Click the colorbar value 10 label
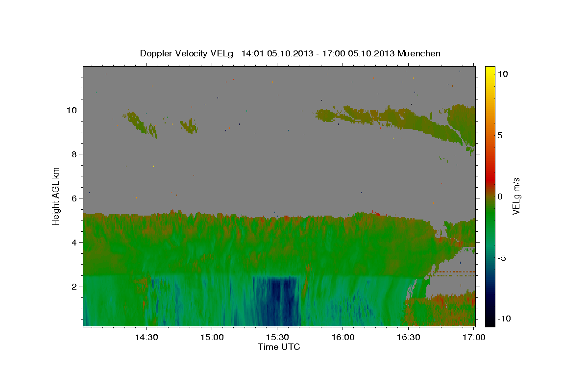588x392 pixels. coord(503,74)
